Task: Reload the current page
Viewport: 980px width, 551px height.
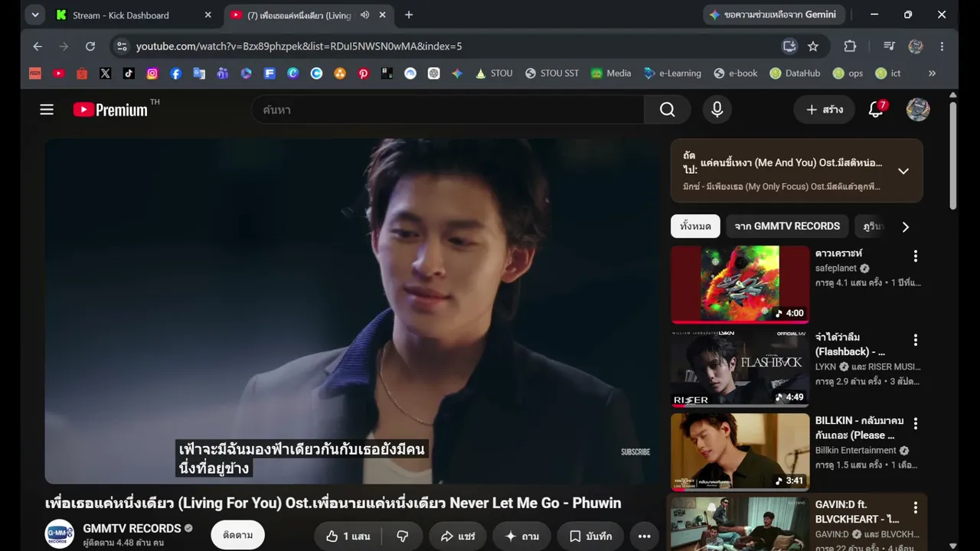Action: [90, 46]
